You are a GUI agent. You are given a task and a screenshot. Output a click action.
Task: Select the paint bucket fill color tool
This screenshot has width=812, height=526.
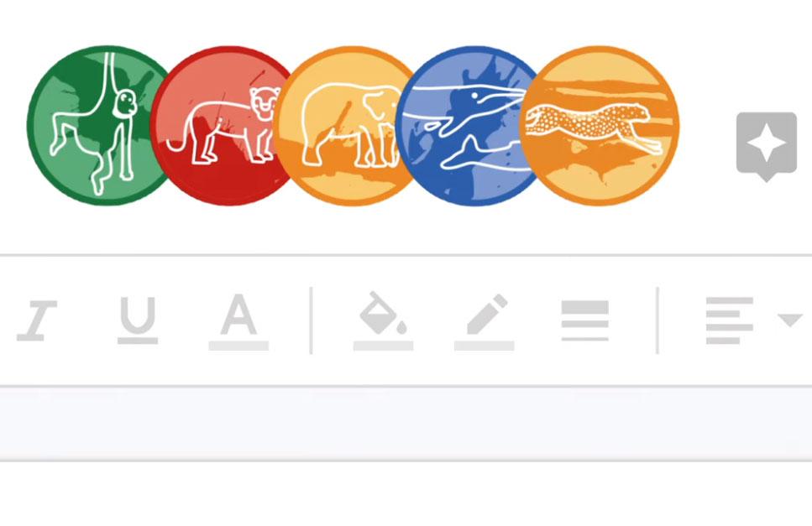tap(383, 320)
